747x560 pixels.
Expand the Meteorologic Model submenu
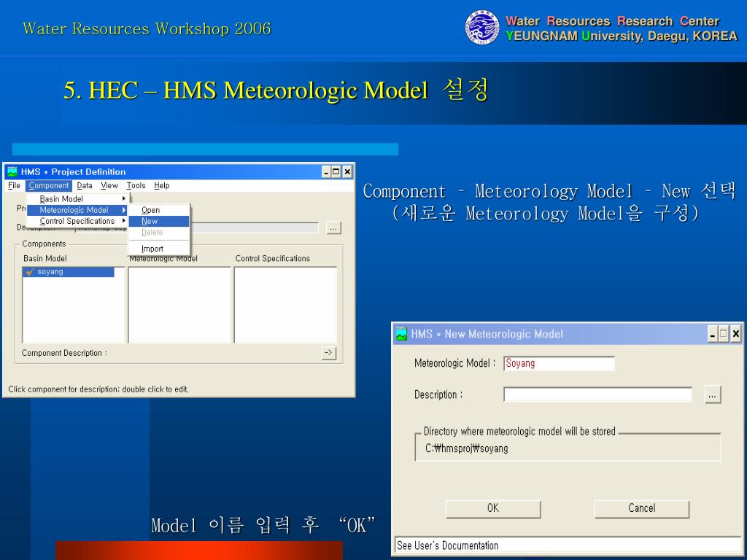77,210
